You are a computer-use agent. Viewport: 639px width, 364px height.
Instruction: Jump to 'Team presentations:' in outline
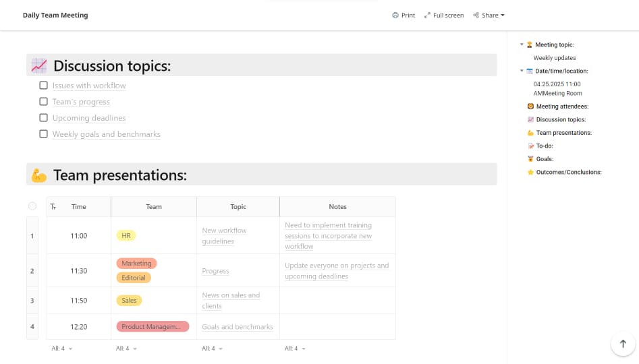click(x=563, y=133)
